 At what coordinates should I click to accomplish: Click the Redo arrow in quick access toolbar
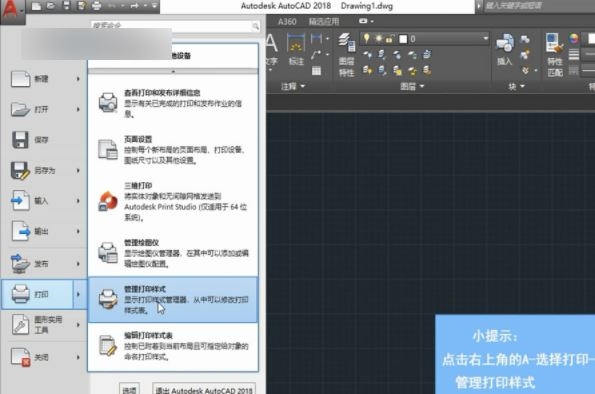pos(134,6)
